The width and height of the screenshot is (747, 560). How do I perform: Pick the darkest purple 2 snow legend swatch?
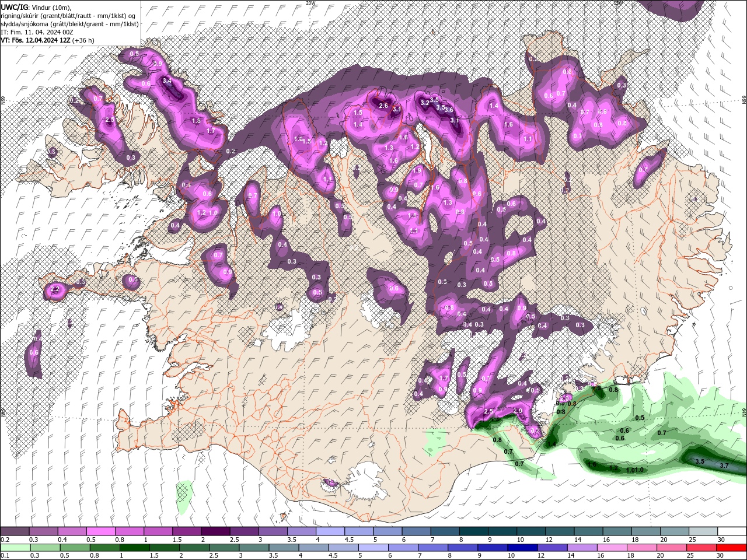[x=215, y=531]
